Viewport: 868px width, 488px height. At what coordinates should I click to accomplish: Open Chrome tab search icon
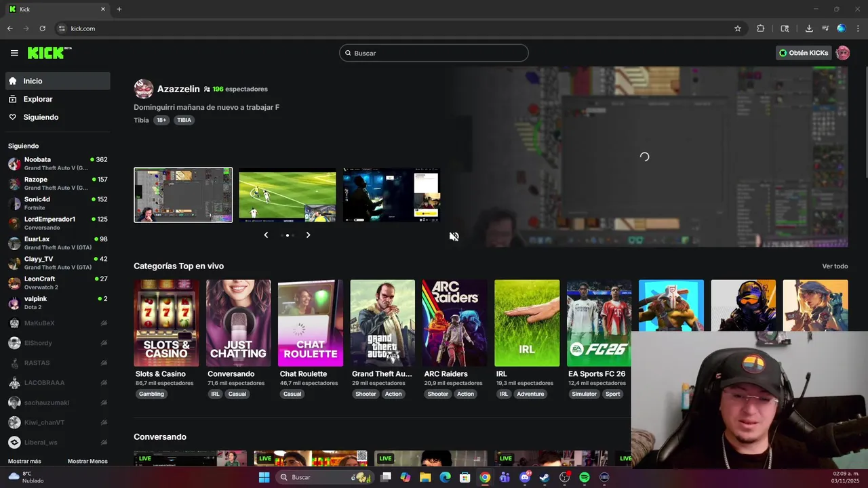[785, 28]
